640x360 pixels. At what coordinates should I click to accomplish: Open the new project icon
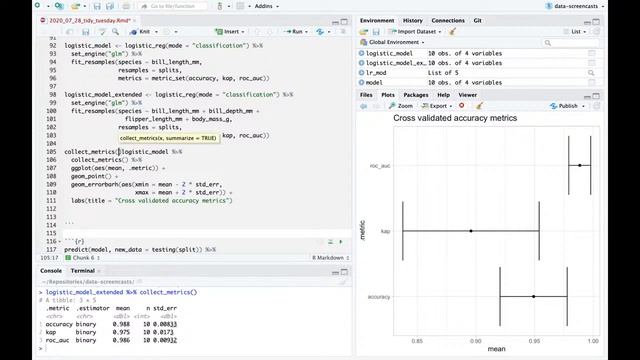click(59, 6)
